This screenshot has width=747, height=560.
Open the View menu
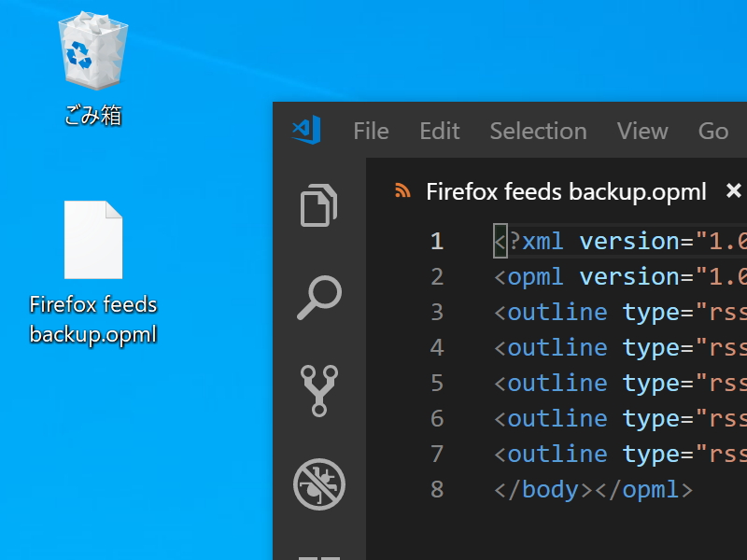(642, 132)
